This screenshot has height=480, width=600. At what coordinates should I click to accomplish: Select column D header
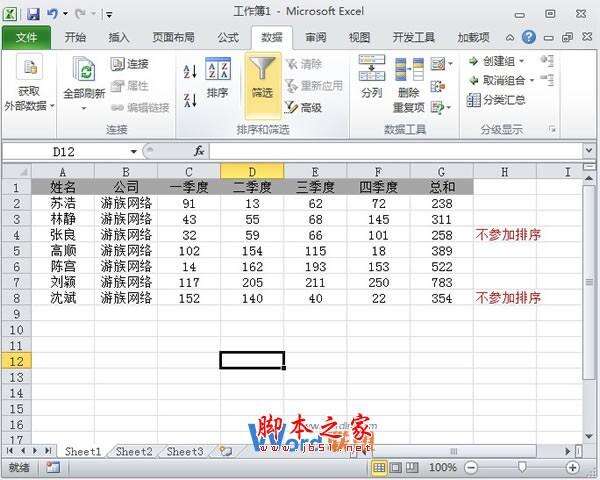252,171
